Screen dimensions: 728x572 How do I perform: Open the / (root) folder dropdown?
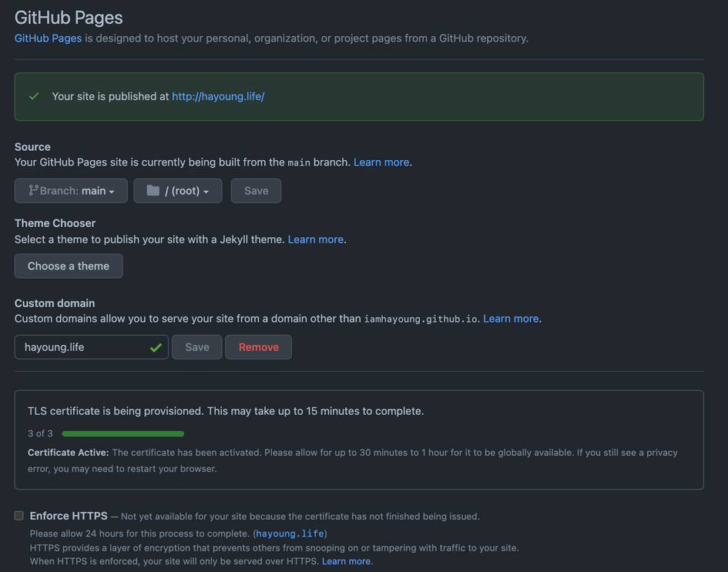click(178, 190)
